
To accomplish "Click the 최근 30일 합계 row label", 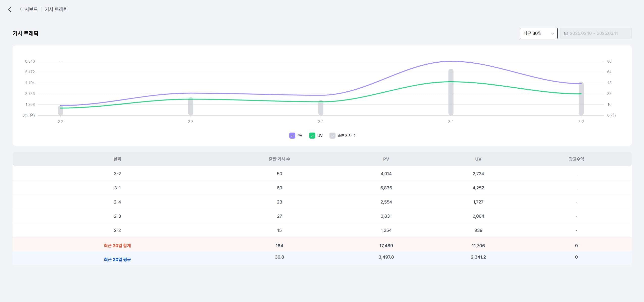I will [x=117, y=246].
